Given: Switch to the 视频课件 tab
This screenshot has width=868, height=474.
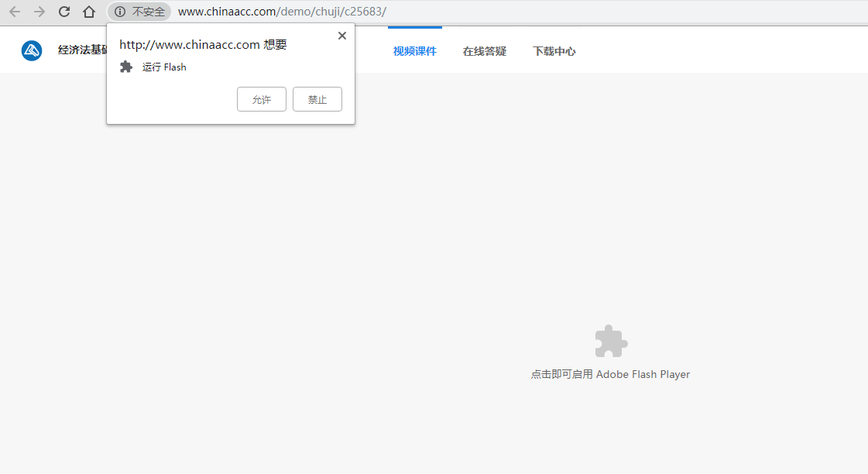Looking at the screenshot, I should pos(414,51).
